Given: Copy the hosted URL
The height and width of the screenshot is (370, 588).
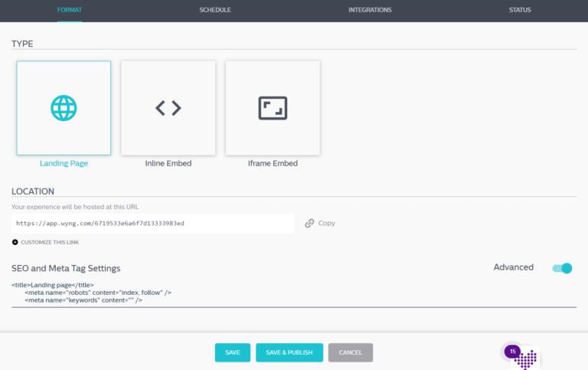Looking at the screenshot, I should 327,223.
